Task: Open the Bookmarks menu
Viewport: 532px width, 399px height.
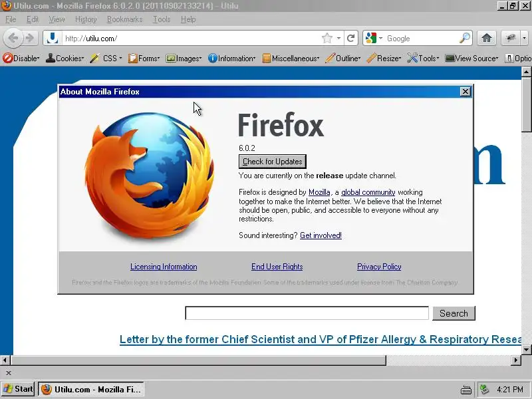Action: [124, 19]
